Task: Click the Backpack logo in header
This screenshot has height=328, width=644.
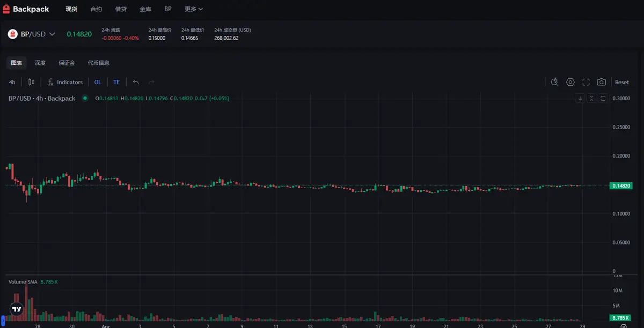Action: [26, 9]
